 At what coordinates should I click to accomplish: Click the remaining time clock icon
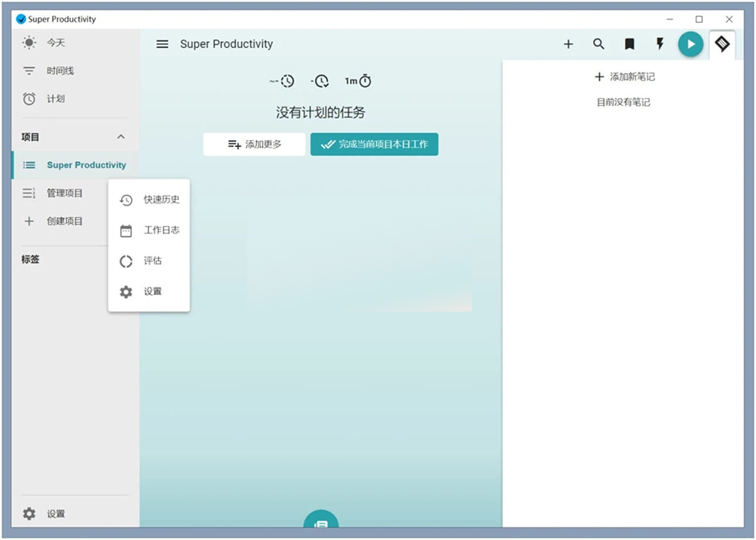320,81
